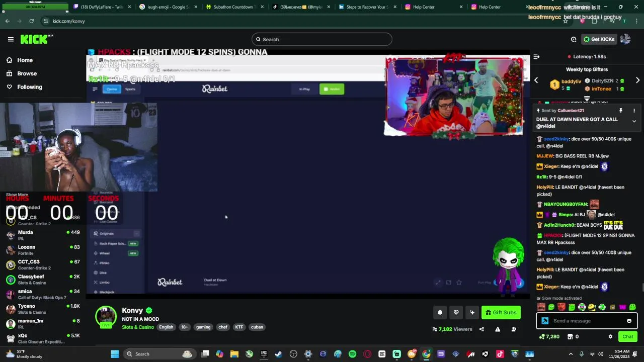Expand the pinned message chevron
644x362 pixels.
click(634, 121)
